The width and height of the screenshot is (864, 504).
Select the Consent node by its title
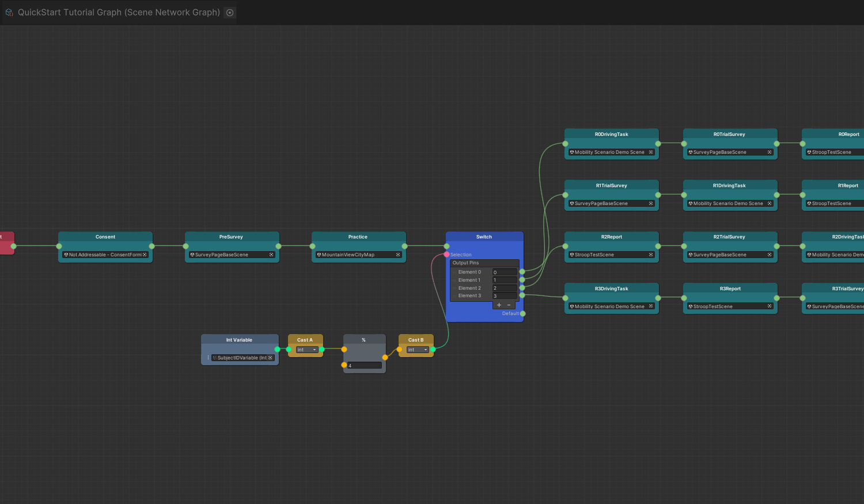coord(105,237)
